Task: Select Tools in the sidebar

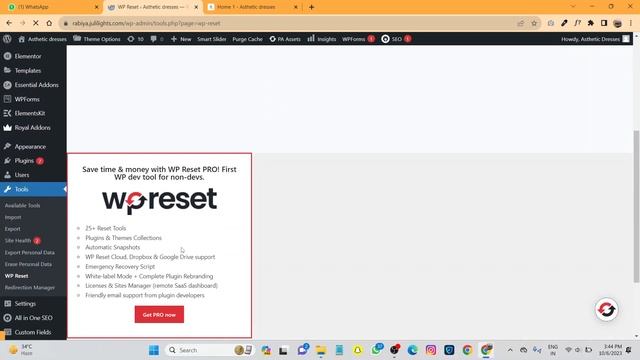Action: pyautogui.click(x=33, y=189)
